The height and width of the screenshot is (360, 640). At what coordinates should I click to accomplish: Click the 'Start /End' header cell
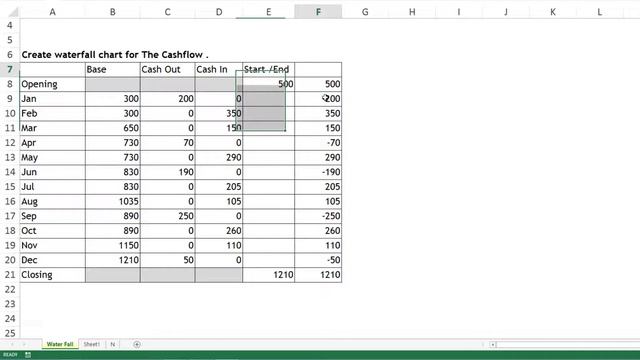pos(269,69)
